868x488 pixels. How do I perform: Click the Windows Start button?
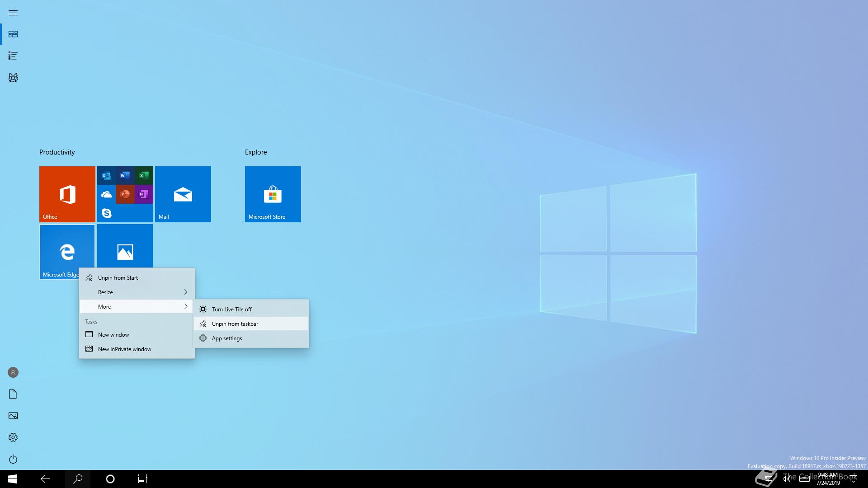pos(13,479)
